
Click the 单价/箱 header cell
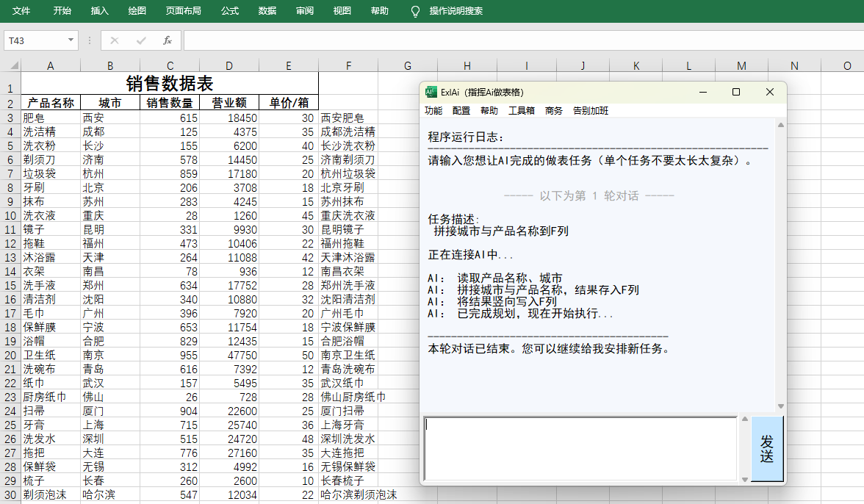coord(289,102)
